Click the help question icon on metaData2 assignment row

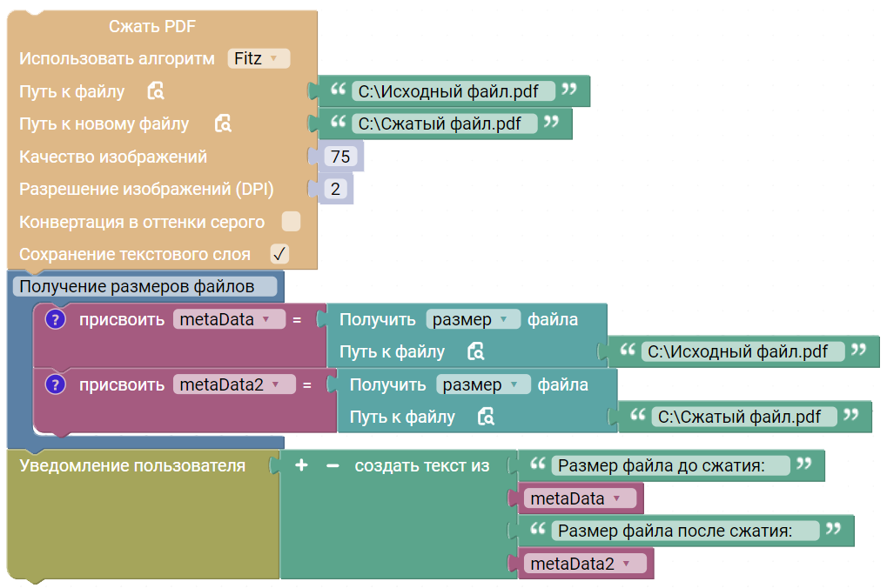point(56,384)
